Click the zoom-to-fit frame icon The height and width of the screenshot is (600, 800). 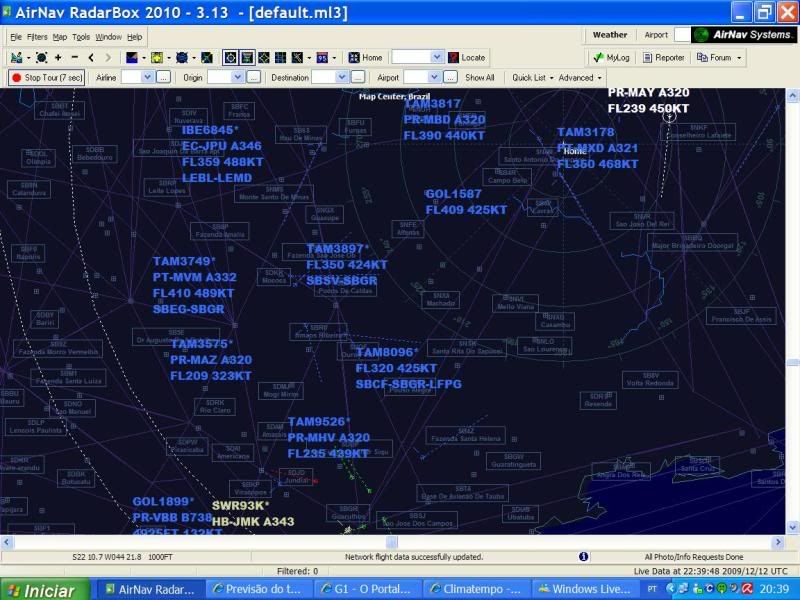[x=42, y=58]
